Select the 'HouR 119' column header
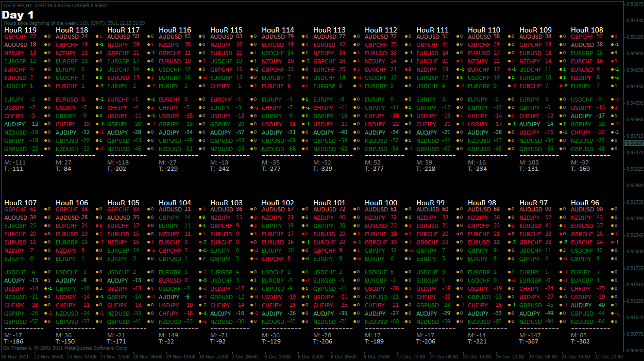The height and width of the screenshot is (361, 644). pyautogui.click(x=20, y=30)
